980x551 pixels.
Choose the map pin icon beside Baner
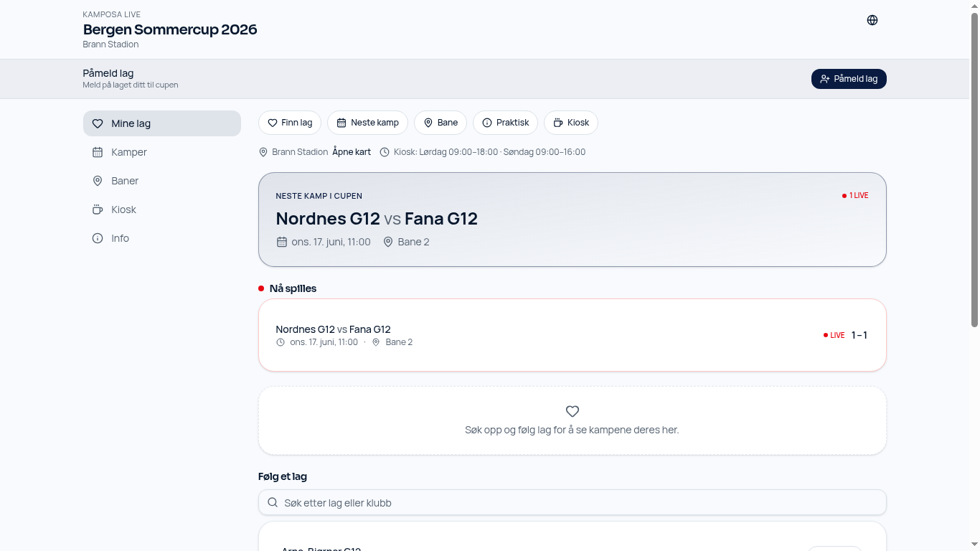pyautogui.click(x=98, y=181)
